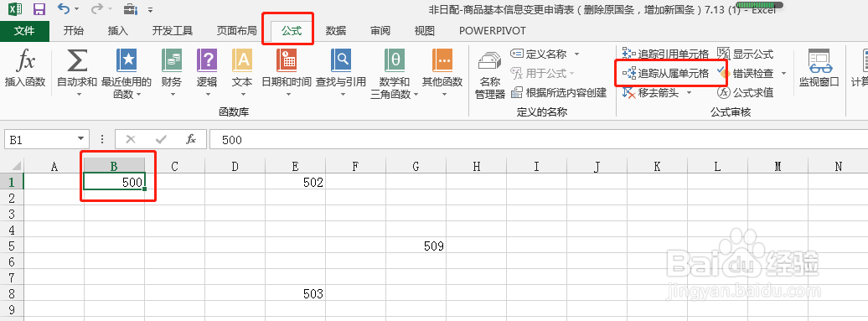Expand Customize Quick Access Toolbar arrow
Screen dimensions: 868x321
(x=150, y=10)
